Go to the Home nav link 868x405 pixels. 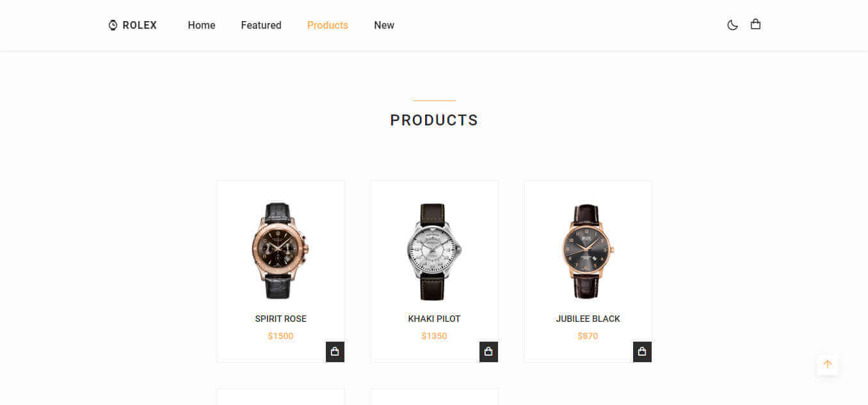click(202, 25)
